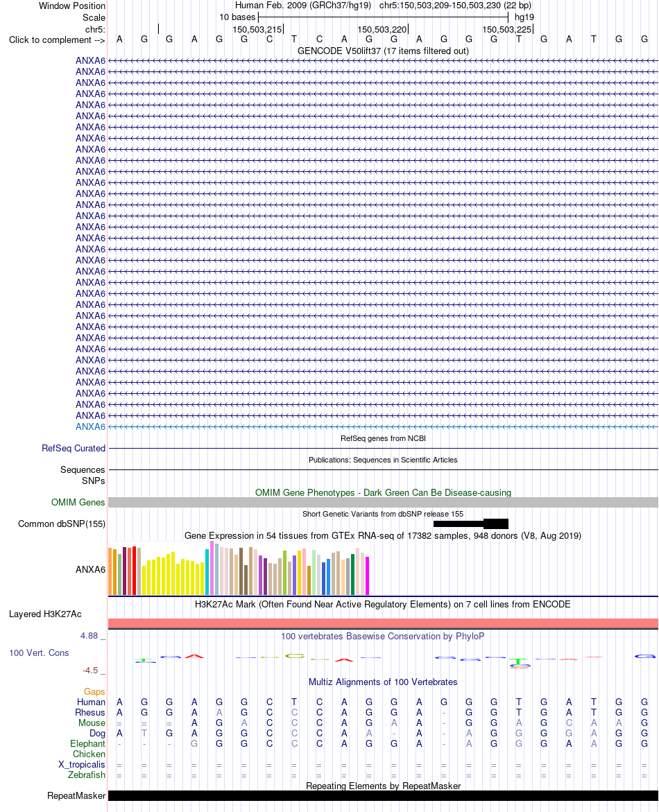Click the 150,503,225 position marker
The height and width of the screenshot is (812, 659).
[x=506, y=30]
